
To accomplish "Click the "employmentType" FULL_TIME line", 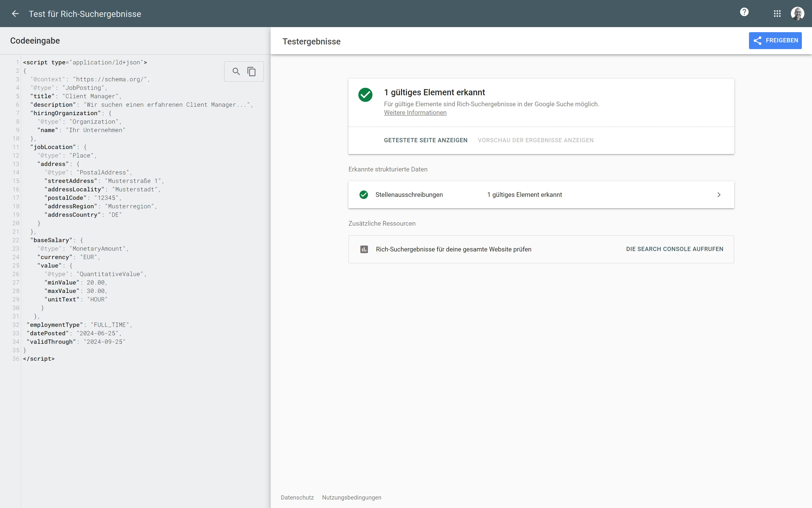I will 79,325.
